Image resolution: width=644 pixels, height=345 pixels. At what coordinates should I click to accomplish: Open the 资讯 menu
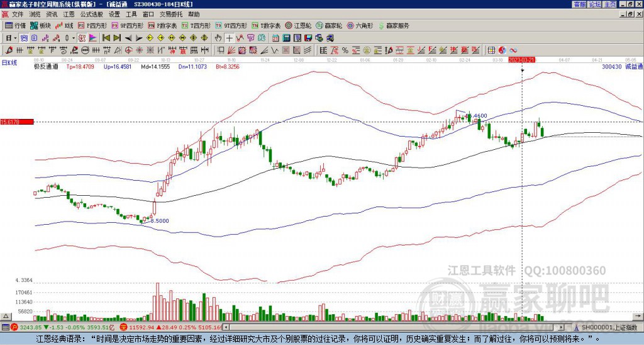(52, 14)
